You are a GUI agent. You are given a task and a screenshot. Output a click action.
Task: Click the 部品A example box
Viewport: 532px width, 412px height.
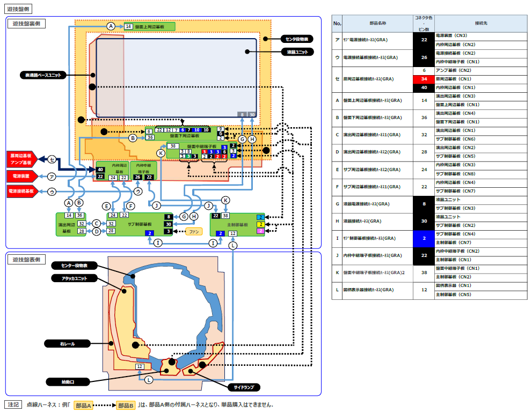[x=83, y=405]
